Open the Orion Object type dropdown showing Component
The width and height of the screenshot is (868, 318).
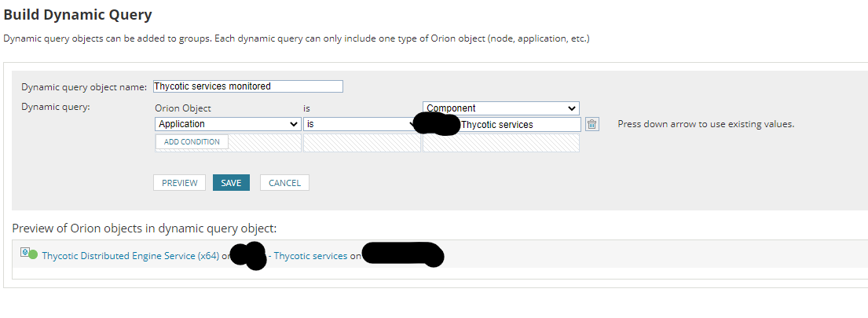point(501,108)
